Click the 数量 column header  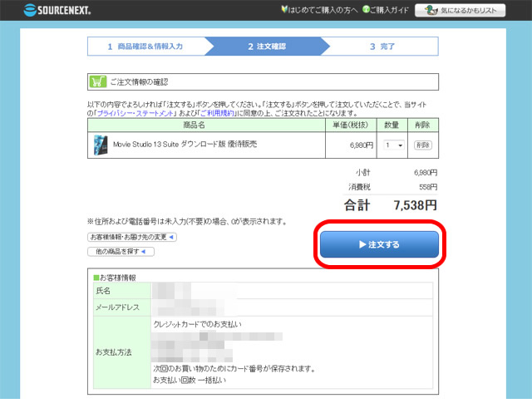click(392, 125)
